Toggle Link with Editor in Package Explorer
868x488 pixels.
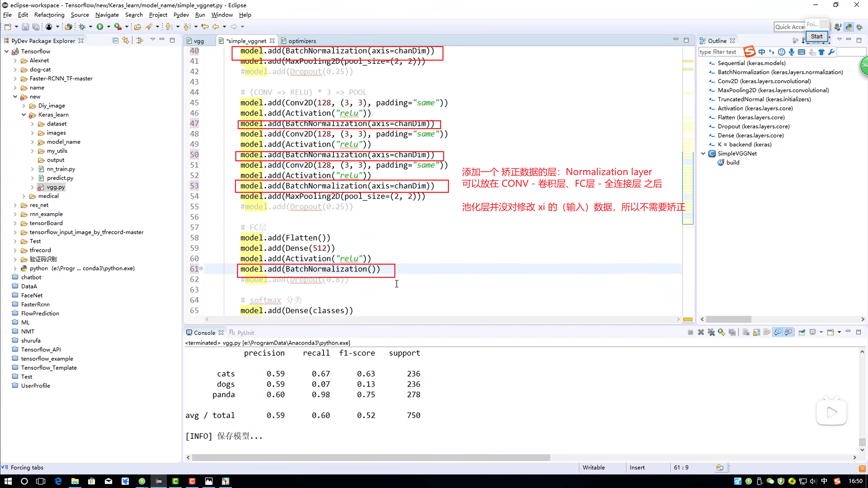tap(126, 41)
